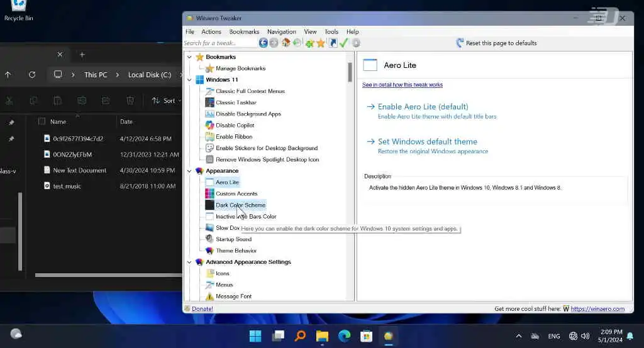Collapse the Appearance tree node
This screenshot has height=348, width=644.
coord(189,171)
